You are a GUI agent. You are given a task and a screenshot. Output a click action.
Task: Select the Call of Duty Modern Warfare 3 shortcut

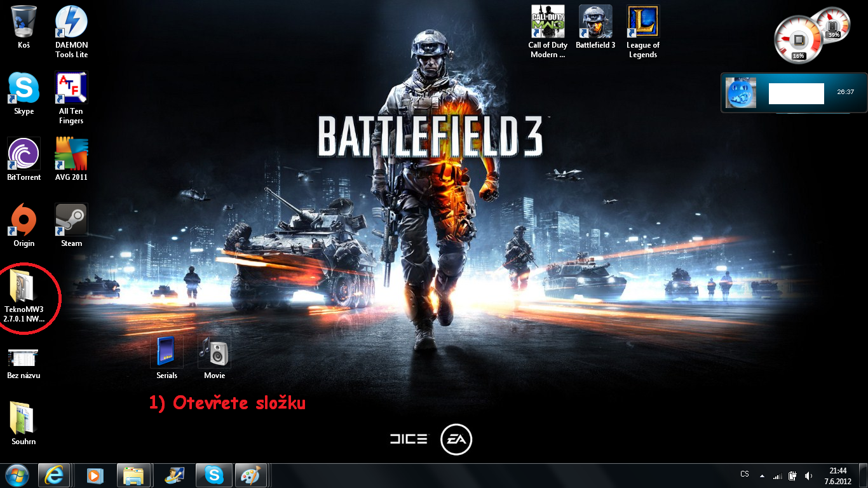[x=548, y=32]
